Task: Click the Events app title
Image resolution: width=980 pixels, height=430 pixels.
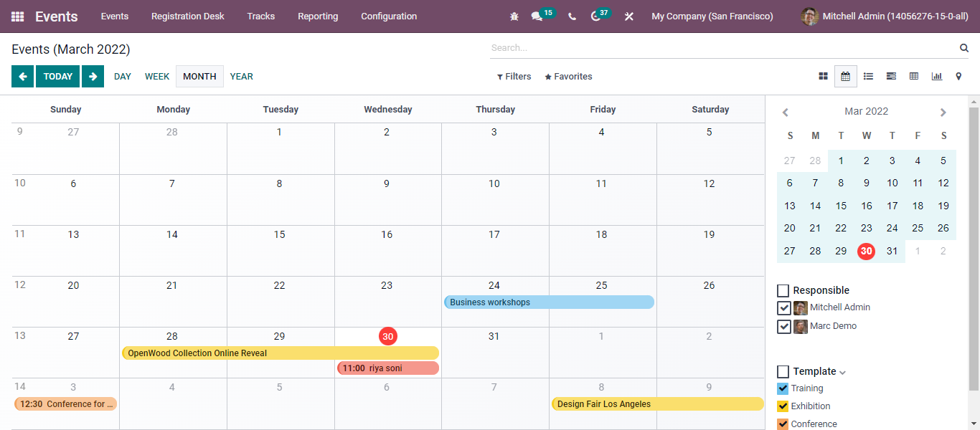Action: click(x=57, y=16)
